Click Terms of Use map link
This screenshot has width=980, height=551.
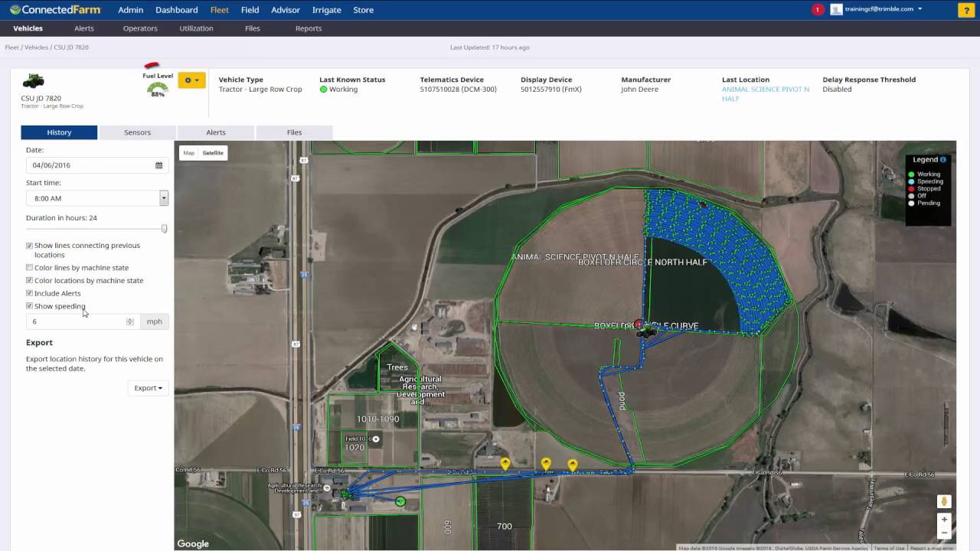coord(889,548)
